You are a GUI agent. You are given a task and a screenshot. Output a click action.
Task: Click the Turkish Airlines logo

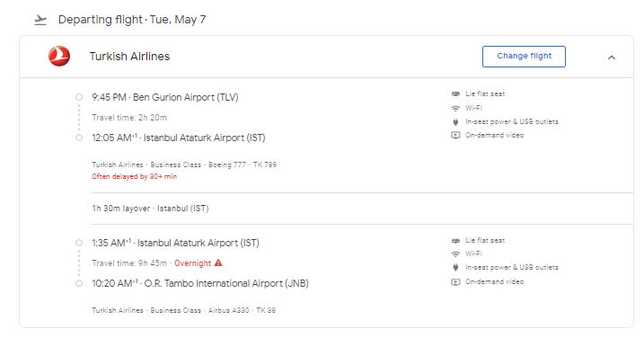point(59,56)
